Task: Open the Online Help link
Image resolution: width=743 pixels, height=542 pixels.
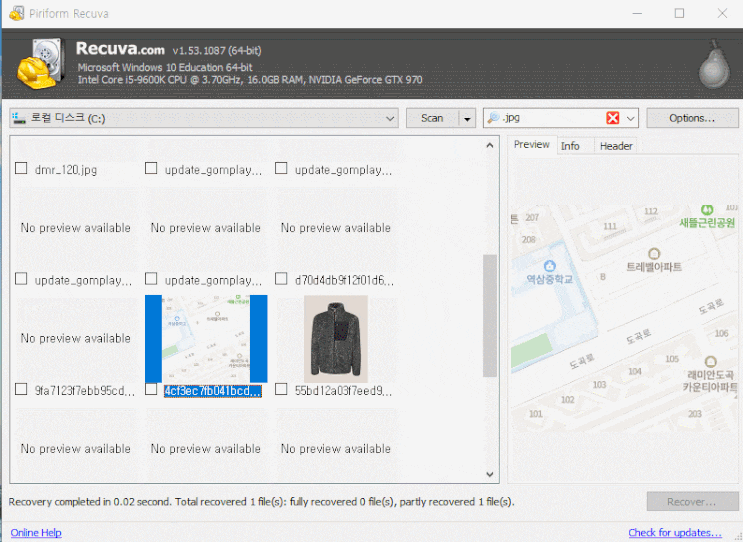Action: click(x=36, y=533)
